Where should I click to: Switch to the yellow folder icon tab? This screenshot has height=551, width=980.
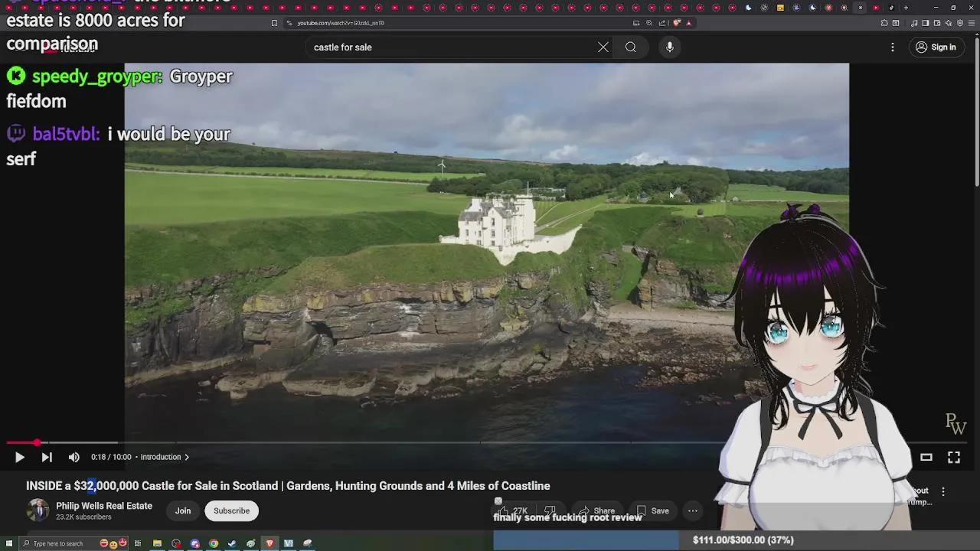(780, 8)
